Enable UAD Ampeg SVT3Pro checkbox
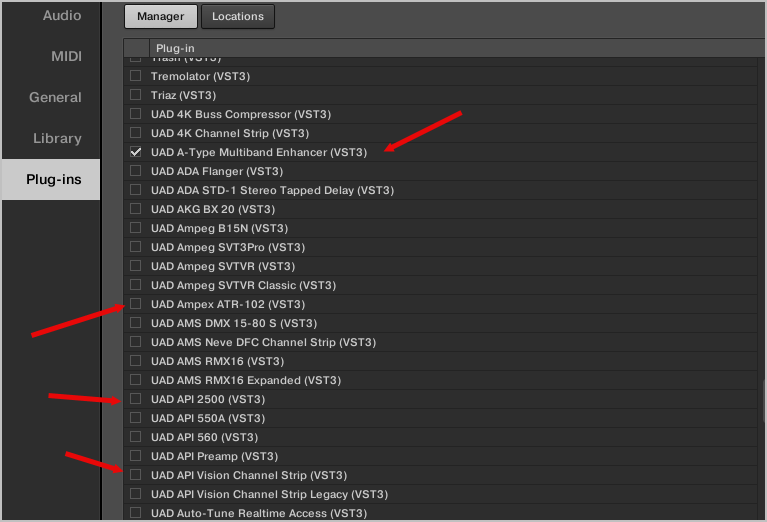 [x=135, y=247]
